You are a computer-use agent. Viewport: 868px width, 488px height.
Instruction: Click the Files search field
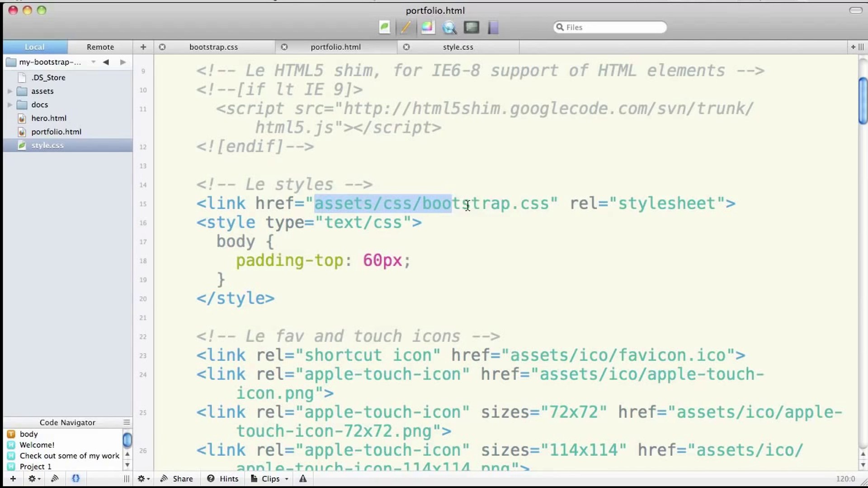(610, 28)
